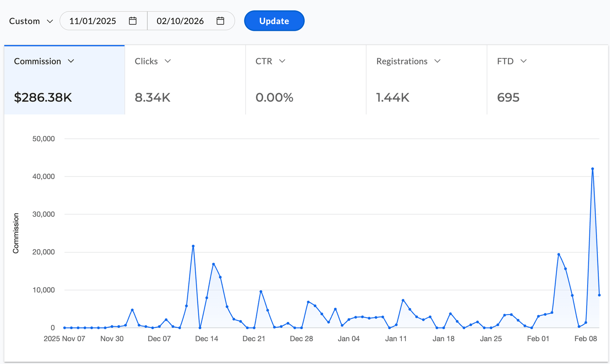Expand the Clicks metric chevron
The height and width of the screenshot is (364, 610).
pos(168,61)
